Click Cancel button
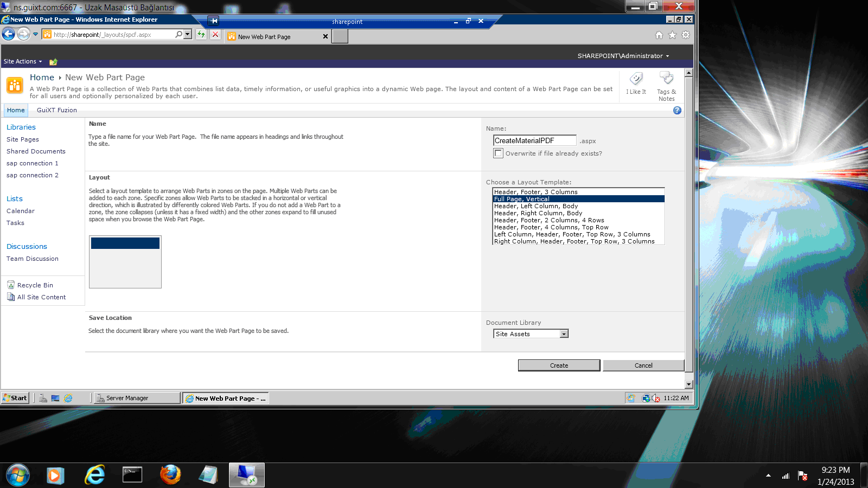868x488 pixels. point(643,365)
